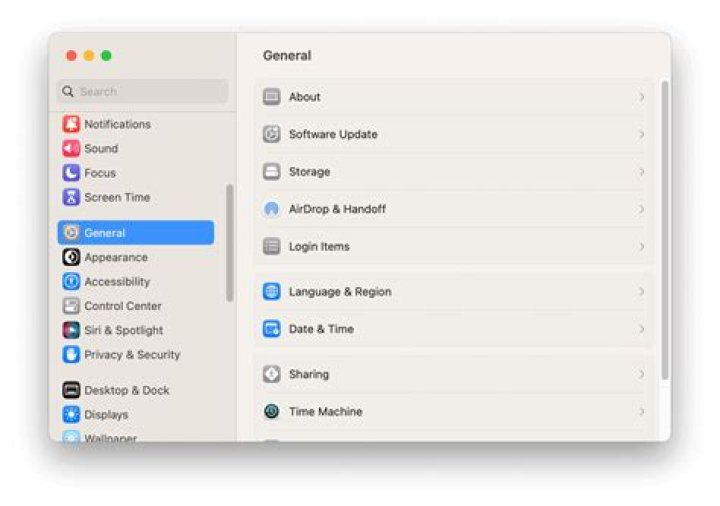Click the Date & Time label
720x506 pixels.
(x=321, y=329)
